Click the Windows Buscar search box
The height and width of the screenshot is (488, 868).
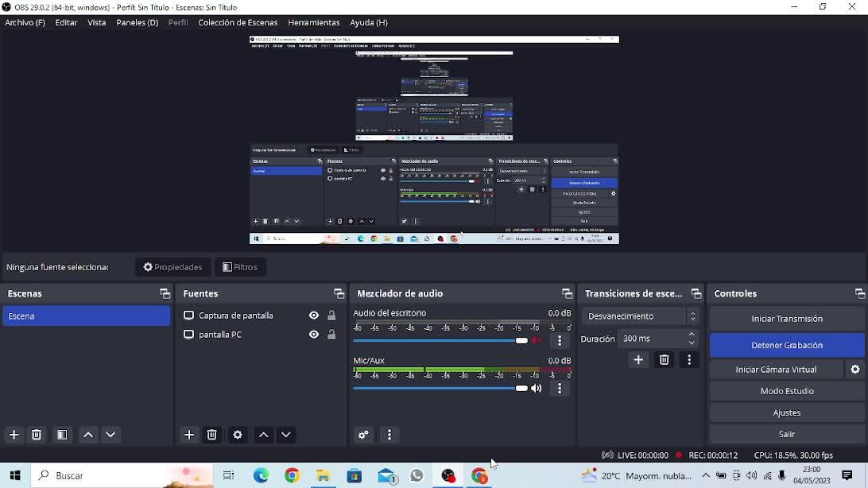coord(122,476)
